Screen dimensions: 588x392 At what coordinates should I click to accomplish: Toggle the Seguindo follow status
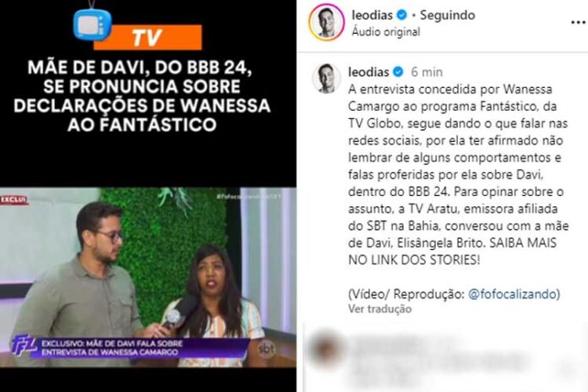[x=448, y=15]
